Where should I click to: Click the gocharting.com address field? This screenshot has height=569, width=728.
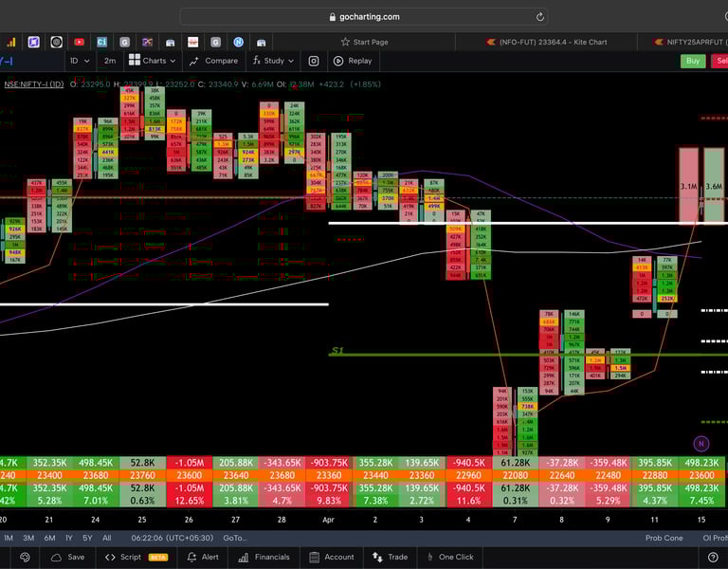[x=364, y=17]
